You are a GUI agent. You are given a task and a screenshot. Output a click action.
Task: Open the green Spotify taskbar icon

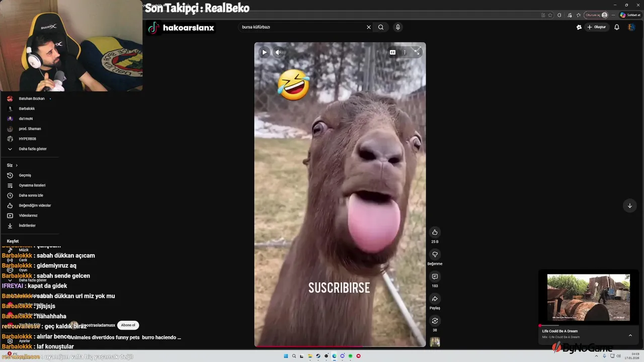(350, 356)
